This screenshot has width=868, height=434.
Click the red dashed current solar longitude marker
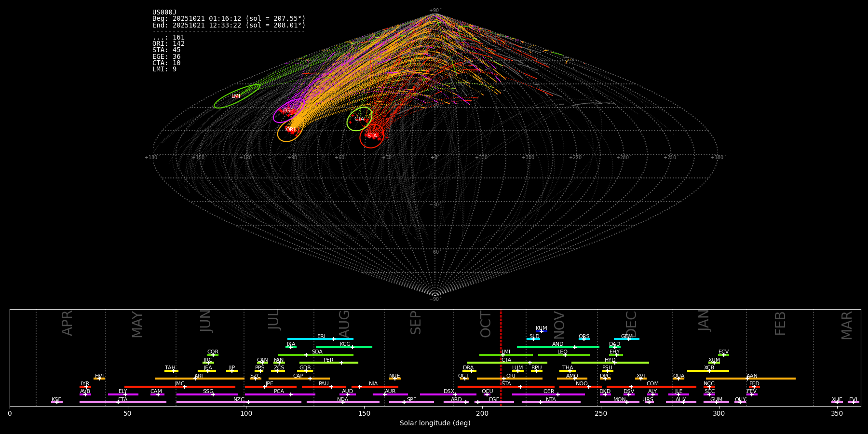[501, 357]
